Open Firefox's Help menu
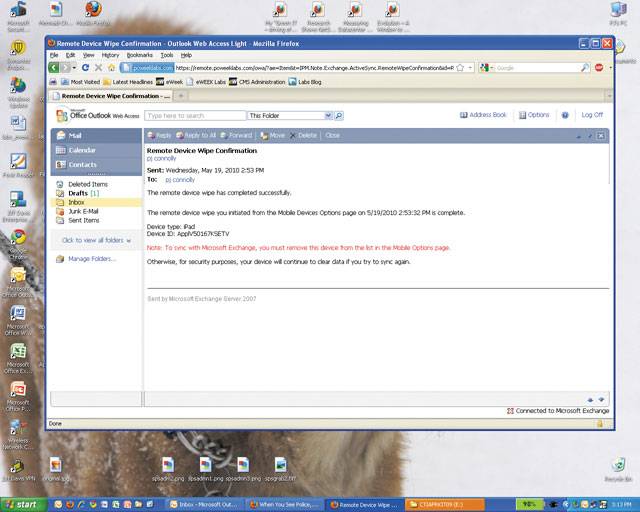The height and width of the screenshot is (512, 640). click(x=186, y=55)
